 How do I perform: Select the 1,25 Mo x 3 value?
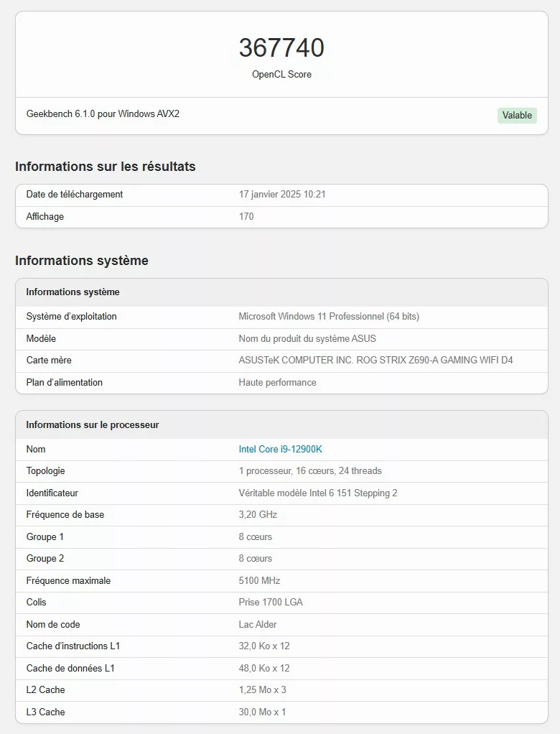click(263, 690)
